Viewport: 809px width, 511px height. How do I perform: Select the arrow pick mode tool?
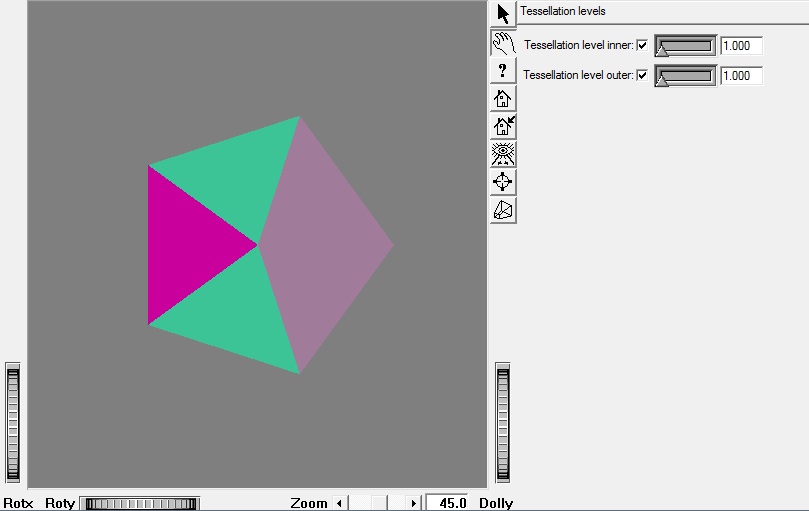coord(503,14)
